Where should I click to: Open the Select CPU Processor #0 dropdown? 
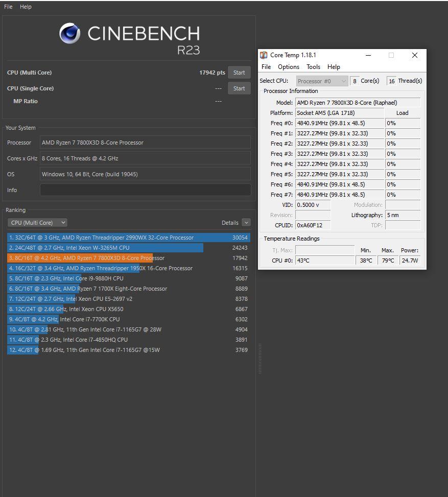[x=322, y=81]
